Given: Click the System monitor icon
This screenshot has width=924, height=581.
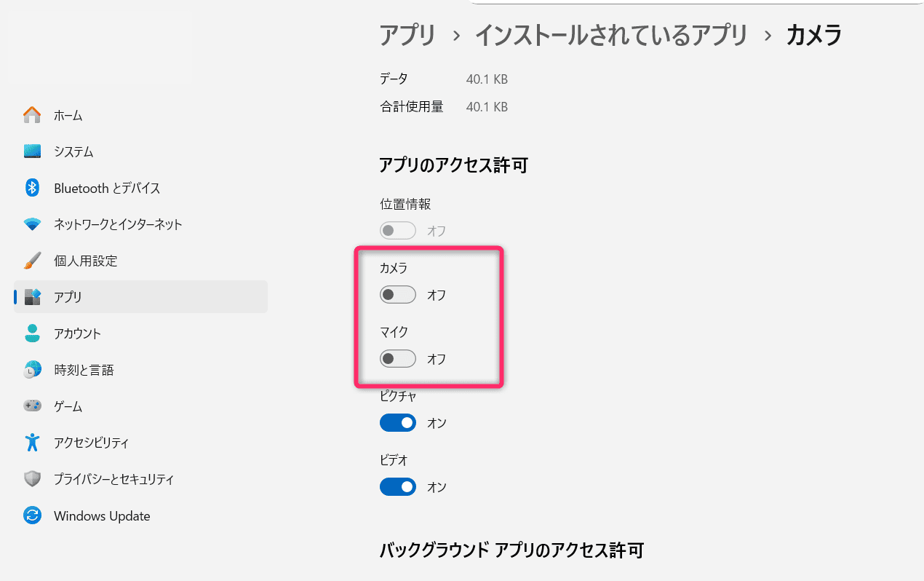Looking at the screenshot, I should pos(32,151).
